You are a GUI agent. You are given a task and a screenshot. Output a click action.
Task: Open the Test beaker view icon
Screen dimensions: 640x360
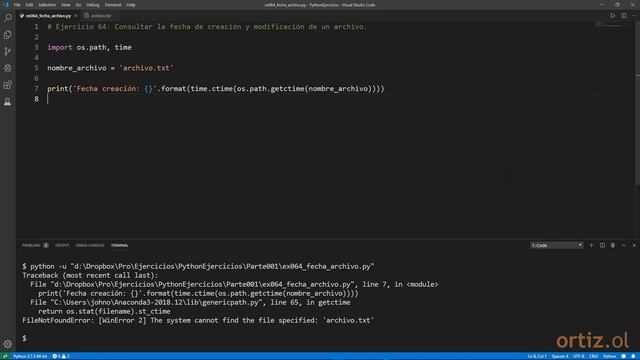[x=8, y=102]
